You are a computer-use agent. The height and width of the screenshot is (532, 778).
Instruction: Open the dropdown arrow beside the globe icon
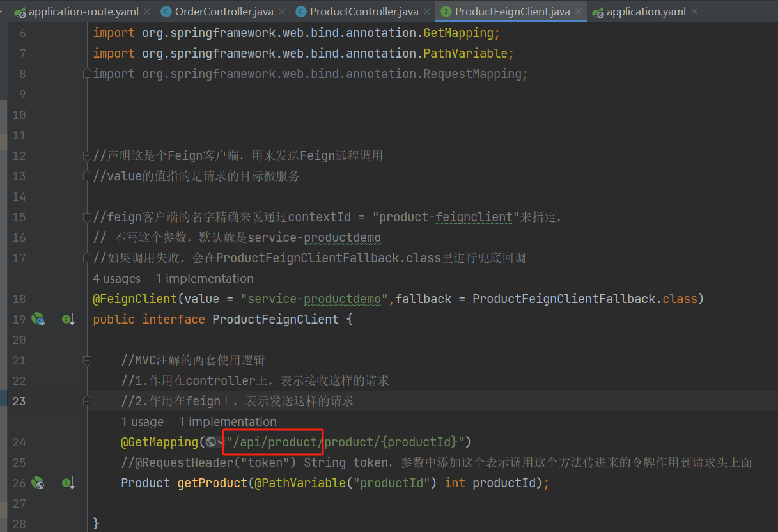pos(220,442)
